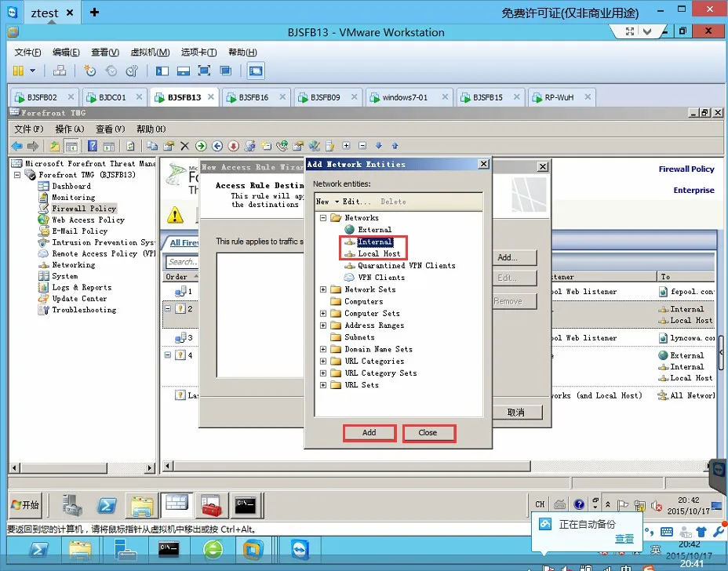Click the VMware send Ctrl+Alt+Del network icon
The width and height of the screenshot is (728, 571).
pyautogui.click(x=60, y=71)
